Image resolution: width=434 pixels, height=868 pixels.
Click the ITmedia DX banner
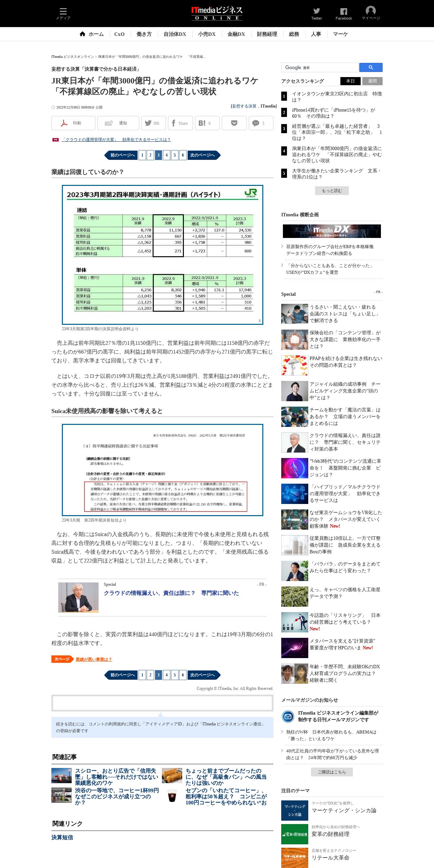coord(332,231)
